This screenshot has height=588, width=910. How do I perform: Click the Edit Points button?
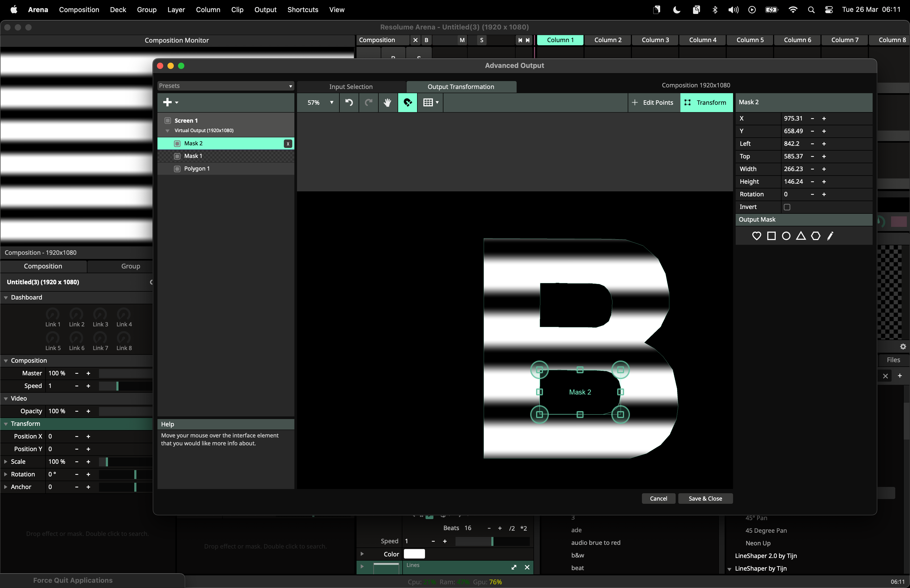(653, 102)
